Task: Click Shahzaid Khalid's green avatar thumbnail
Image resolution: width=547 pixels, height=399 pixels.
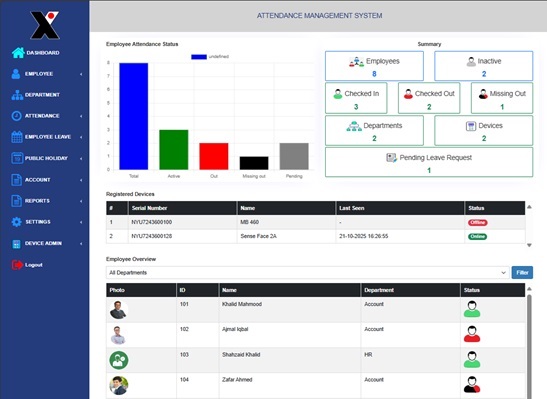Action: pos(119,360)
